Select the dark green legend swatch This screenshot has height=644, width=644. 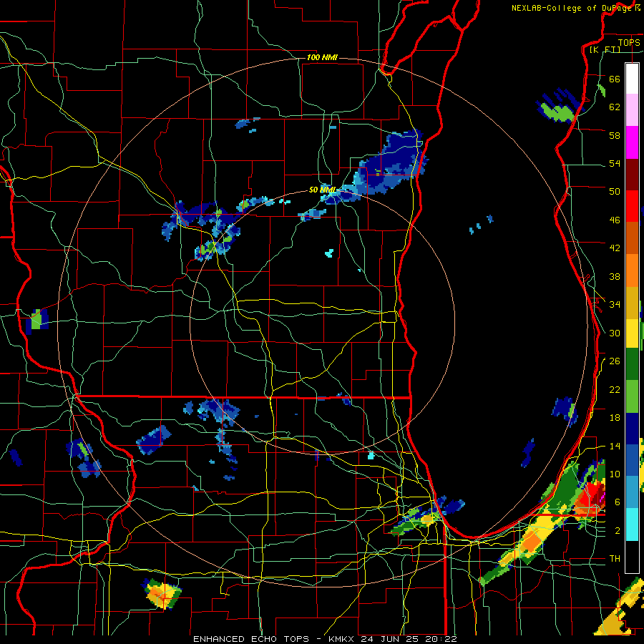[x=632, y=364]
